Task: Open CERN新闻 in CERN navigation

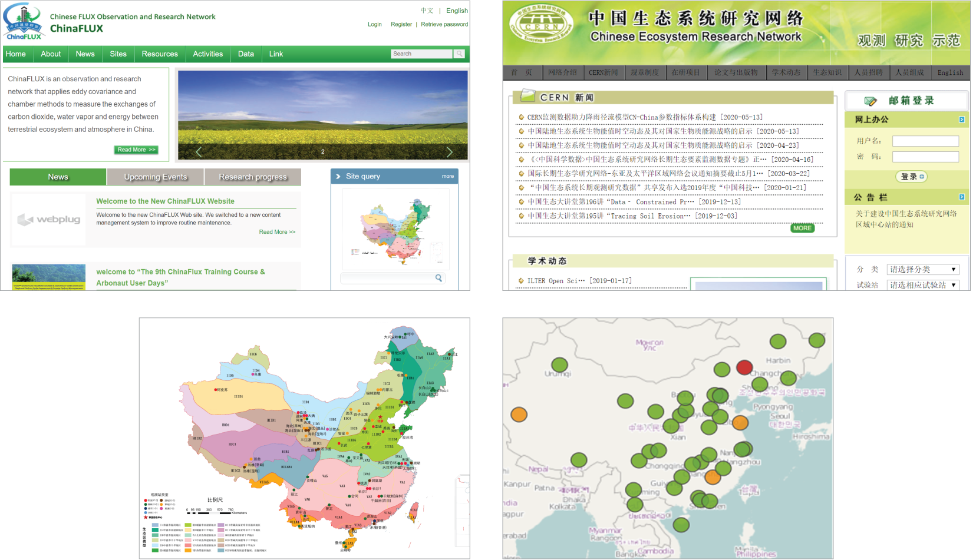Action: click(x=604, y=72)
